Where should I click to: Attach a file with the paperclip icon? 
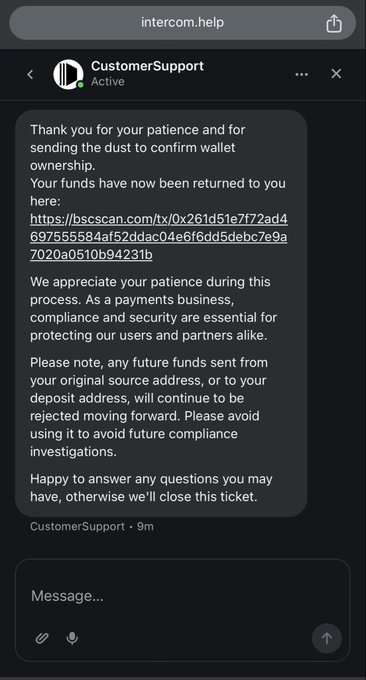tap(42, 638)
